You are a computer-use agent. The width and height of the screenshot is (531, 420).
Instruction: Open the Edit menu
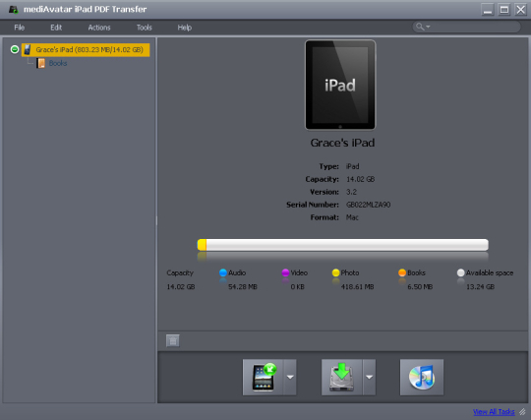point(56,28)
